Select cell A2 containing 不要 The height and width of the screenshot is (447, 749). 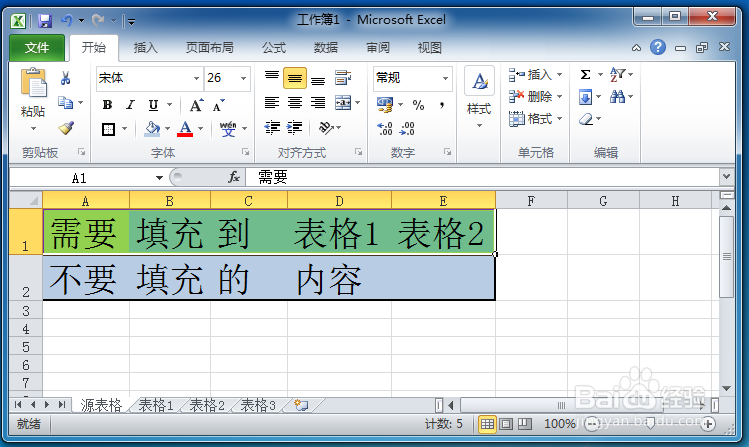coord(86,278)
